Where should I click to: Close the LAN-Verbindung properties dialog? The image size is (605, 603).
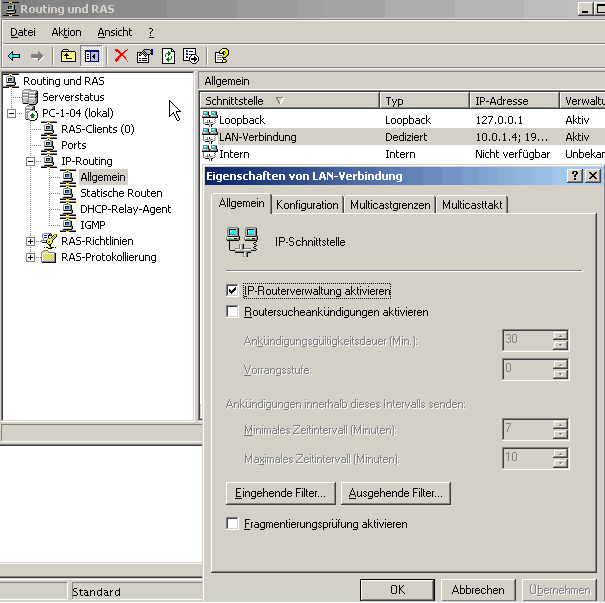(593, 176)
